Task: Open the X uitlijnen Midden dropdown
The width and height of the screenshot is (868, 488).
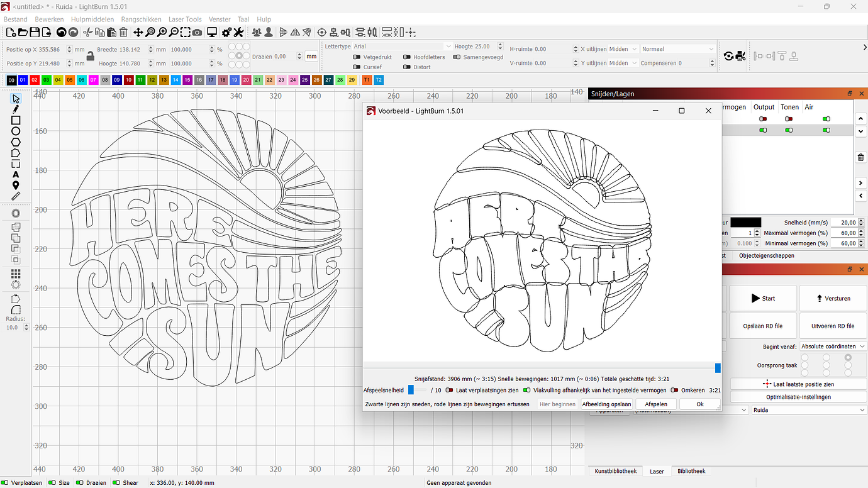Action: pos(623,49)
